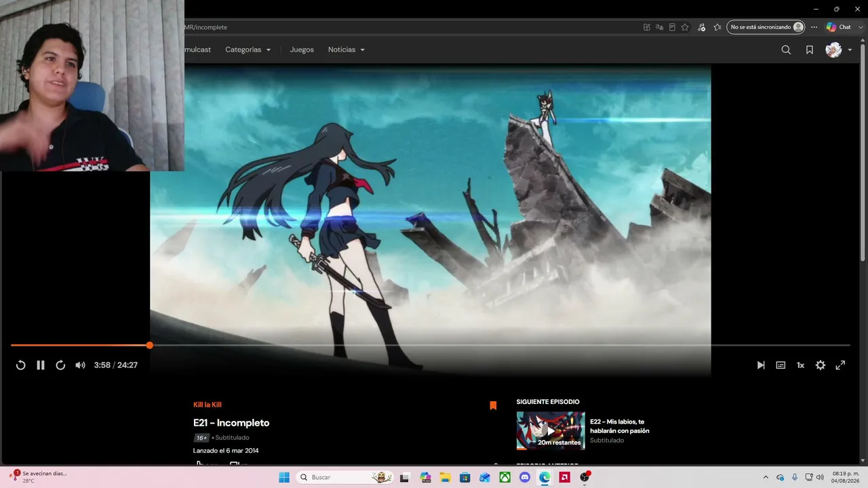Click the 16+ rating badge

[x=202, y=438]
